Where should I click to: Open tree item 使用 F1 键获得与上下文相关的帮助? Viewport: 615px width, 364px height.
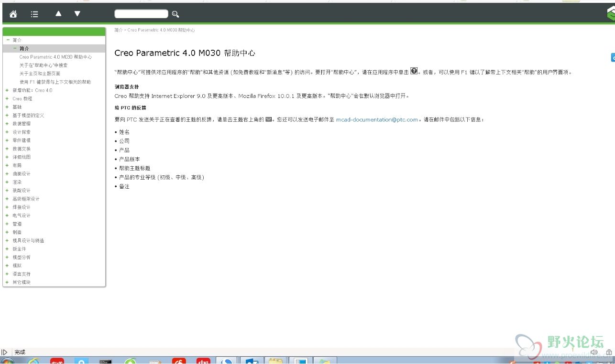tap(55, 82)
